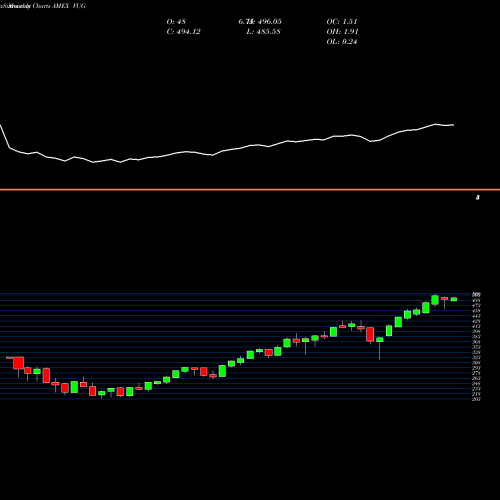Click the "OC: 1.51" reading
Viewport: 500px width, 500px height.
pyautogui.click(x=342, y=22)
